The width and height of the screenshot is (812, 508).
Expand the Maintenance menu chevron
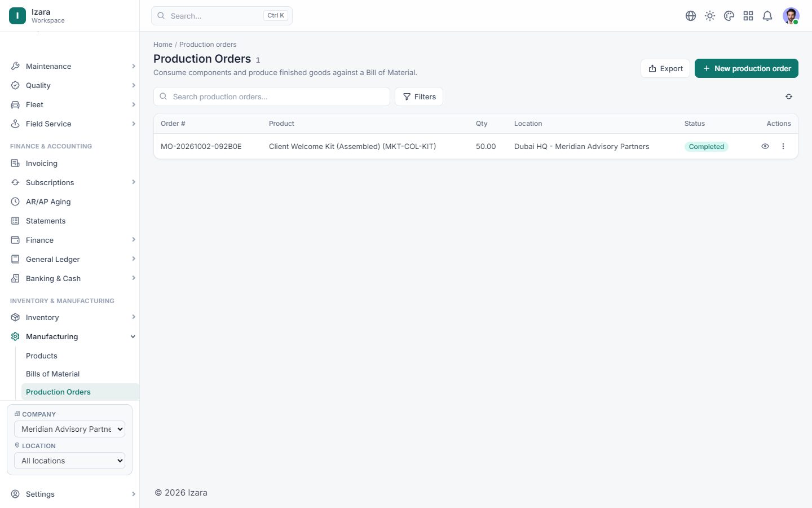134,66
